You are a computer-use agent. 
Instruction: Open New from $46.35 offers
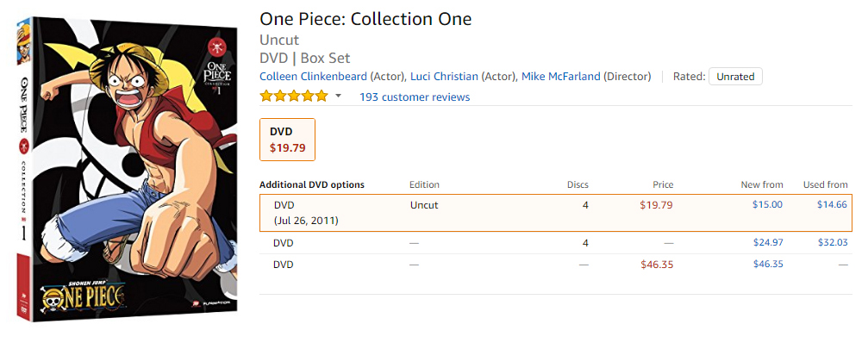click(768, 264)
